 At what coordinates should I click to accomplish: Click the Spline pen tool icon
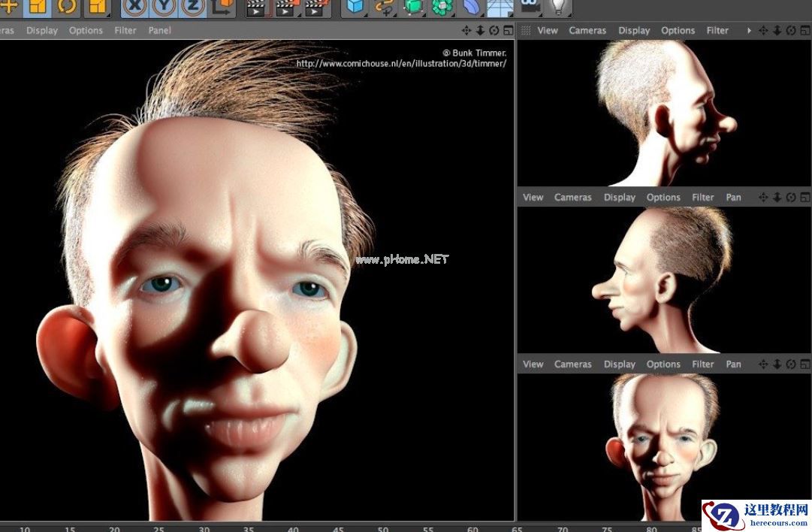384,8
